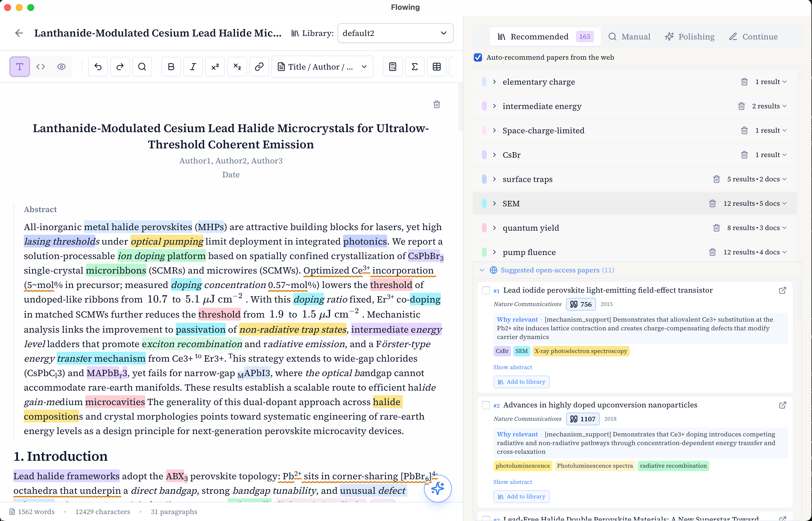Disable auto-recommend papers from the web
812x521 pixels.
(478, 57)
